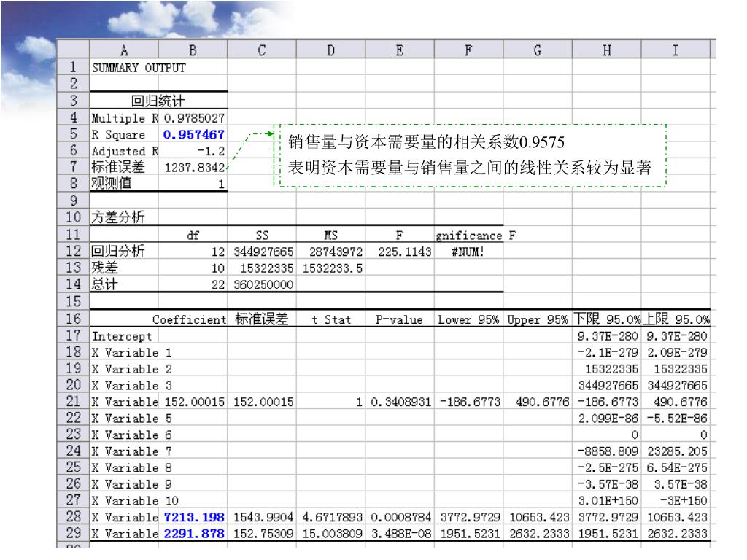747x560 pixels.
Task: Click the X Variable 7 label
Action: click(131, 451)
